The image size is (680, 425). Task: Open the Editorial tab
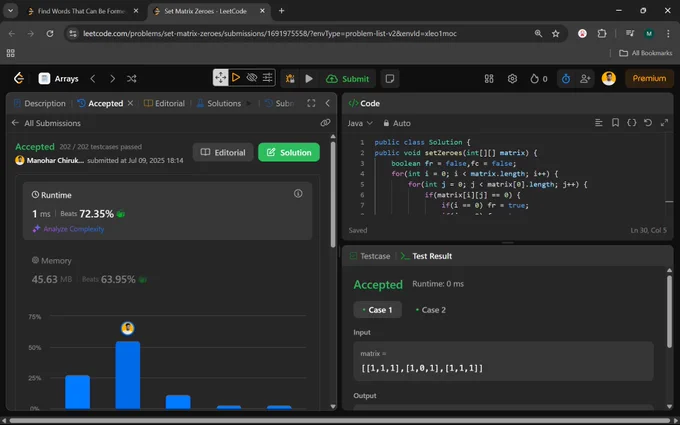pos(164,103)
